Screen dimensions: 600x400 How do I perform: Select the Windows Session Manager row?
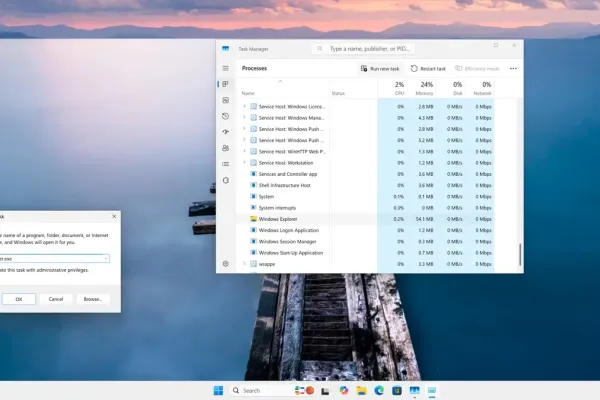pos(367,242)
